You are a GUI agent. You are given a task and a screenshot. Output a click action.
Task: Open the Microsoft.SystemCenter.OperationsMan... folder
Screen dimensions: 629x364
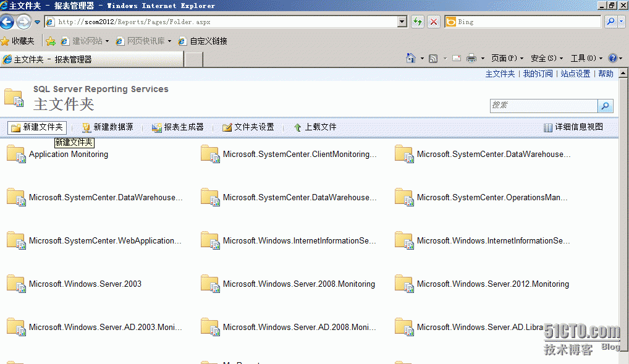point(492,198)
